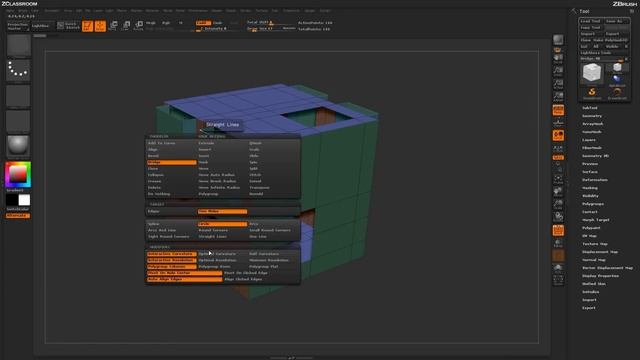
Task: Select the large white cube tool thumbnail
Action: (592, 73)
